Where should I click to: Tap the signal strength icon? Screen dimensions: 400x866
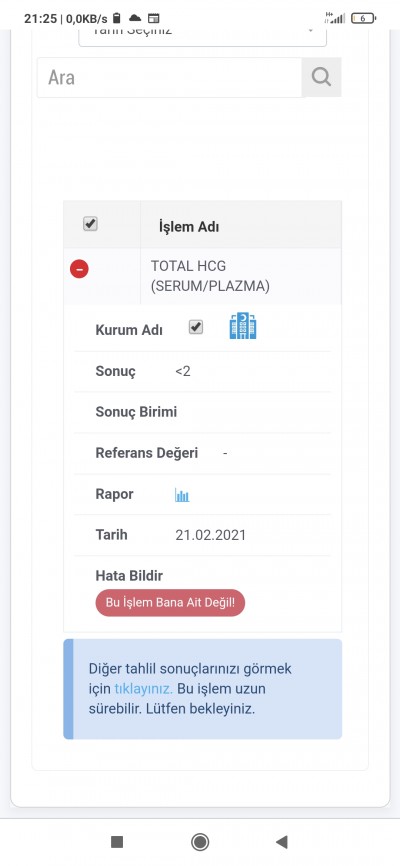(335, 18)
